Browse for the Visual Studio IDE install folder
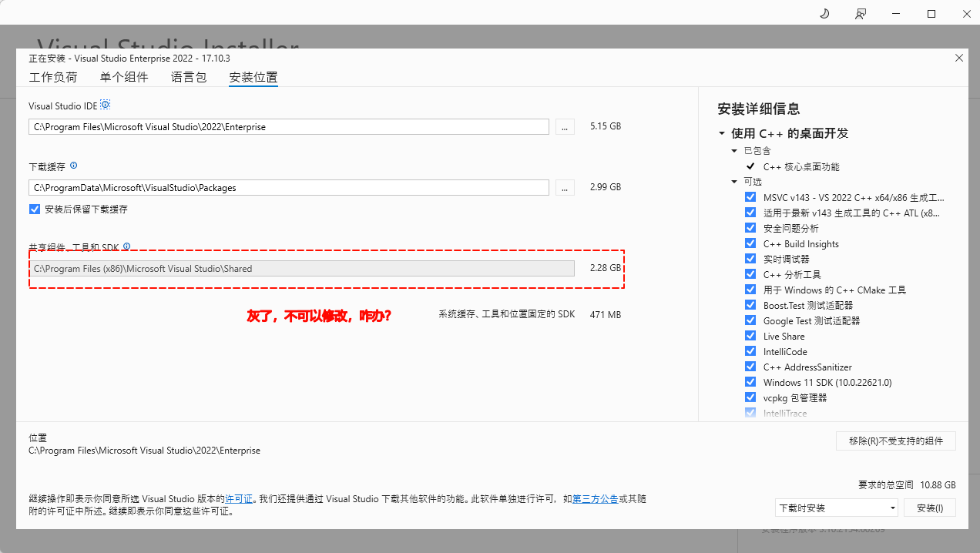 point(565,127)
